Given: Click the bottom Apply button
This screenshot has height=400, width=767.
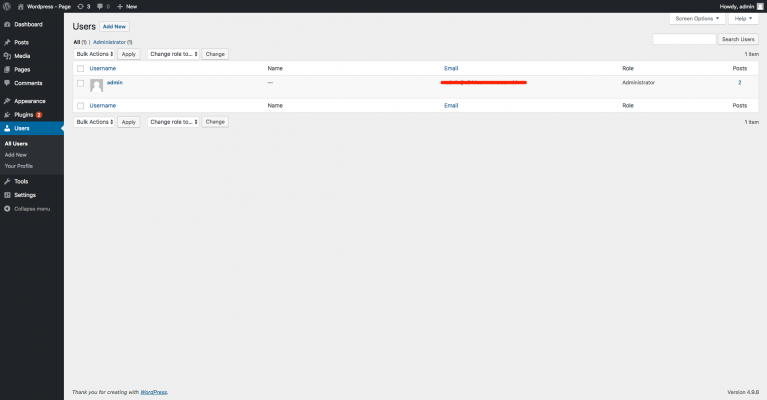Looking at the screenshot, I should point(129,122).
